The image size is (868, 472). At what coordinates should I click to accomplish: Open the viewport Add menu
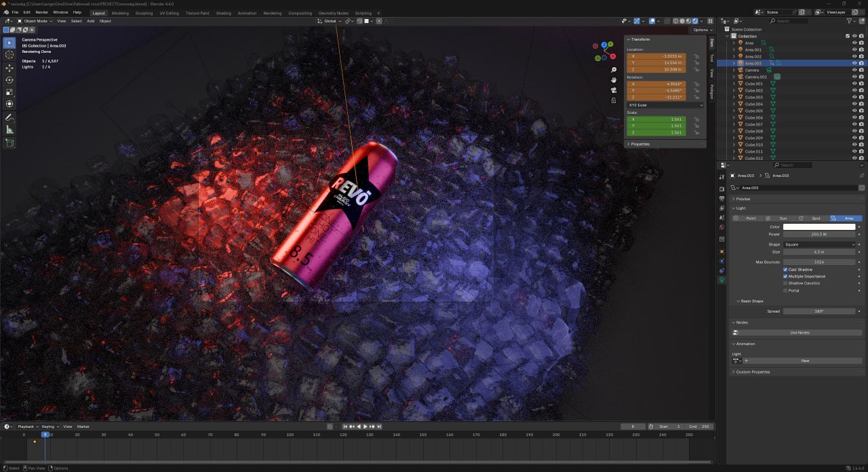pos(90,21)
